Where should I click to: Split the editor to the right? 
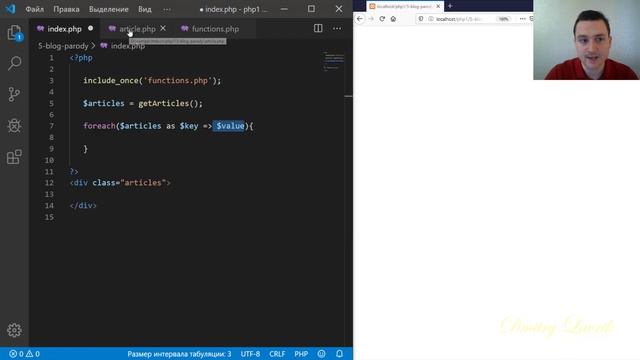point(318,28)
